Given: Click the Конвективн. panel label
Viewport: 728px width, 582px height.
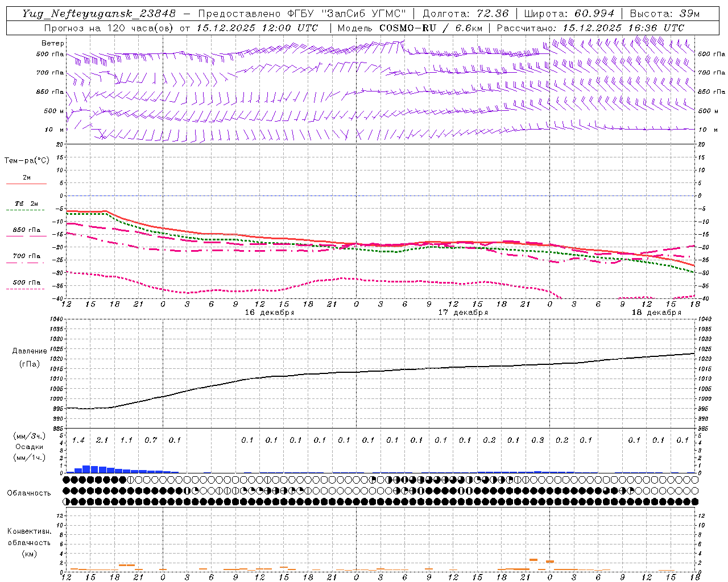Looking at the screenshot, I should point(29,531).
